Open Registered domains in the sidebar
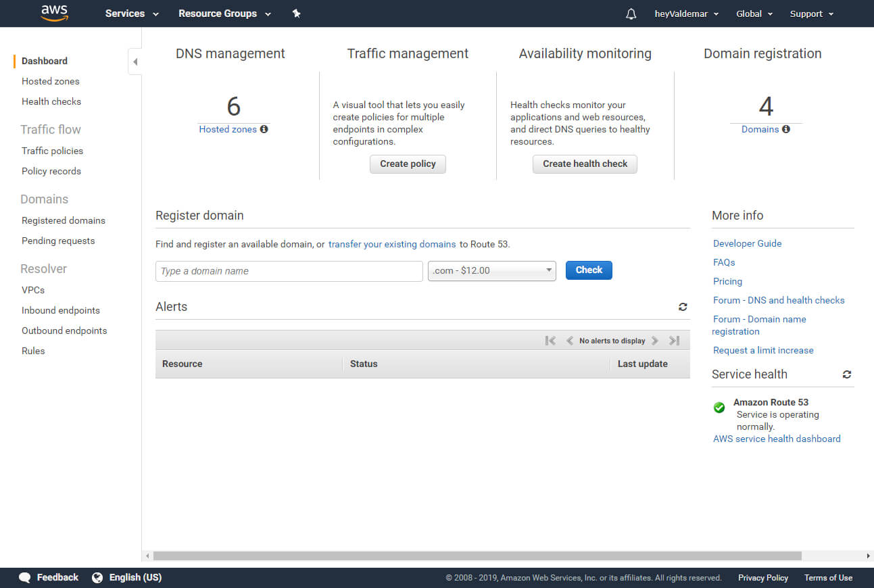874x588 pixels. [x=64, y=220]
